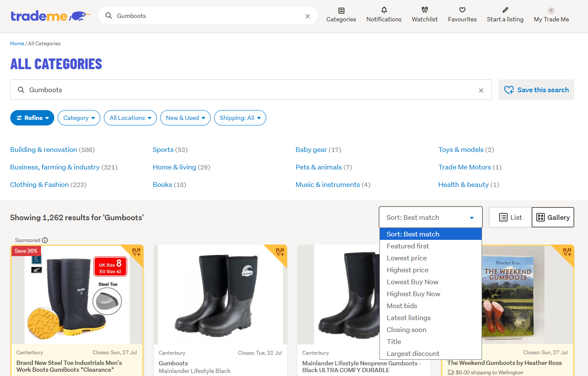The height and width of the screenshot is (376, 588).
Task: Open Baby gear category link
Action: pos(311,149)
